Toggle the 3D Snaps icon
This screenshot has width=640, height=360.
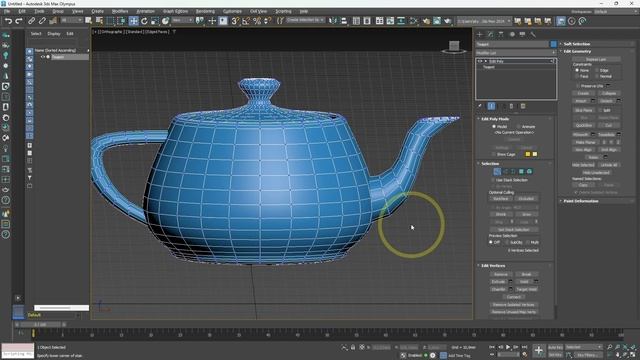(x=235, y=21)
